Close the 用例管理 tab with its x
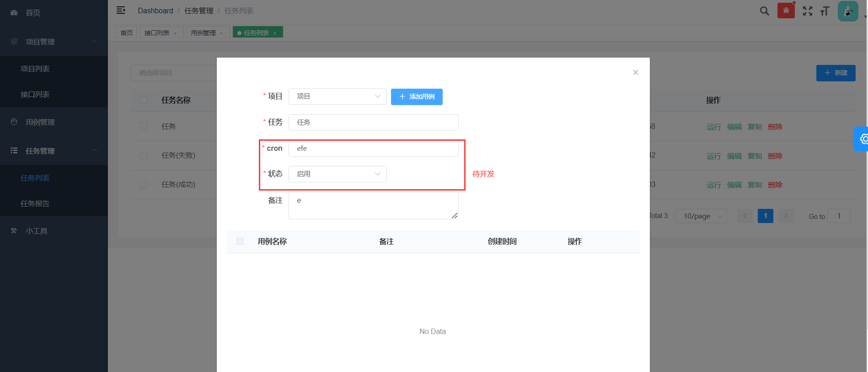Viewport: 868px width, 372px height. [x=221, y=33]
